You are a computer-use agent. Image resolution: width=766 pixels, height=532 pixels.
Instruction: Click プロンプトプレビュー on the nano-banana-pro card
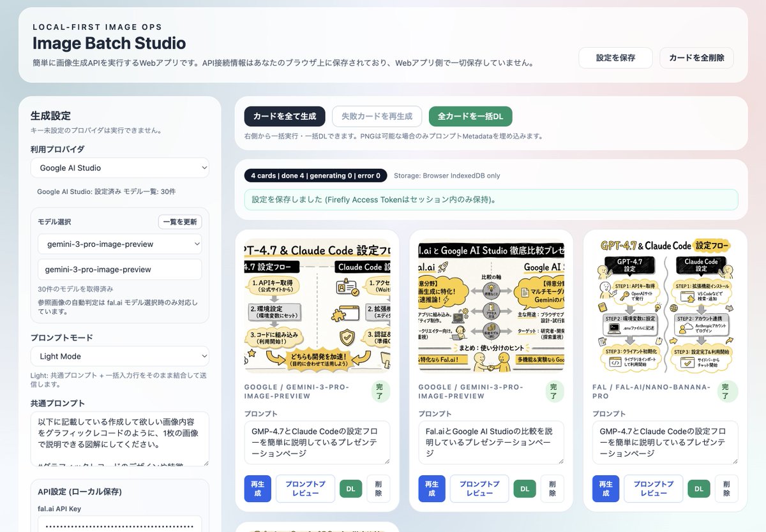pos(653,489)
